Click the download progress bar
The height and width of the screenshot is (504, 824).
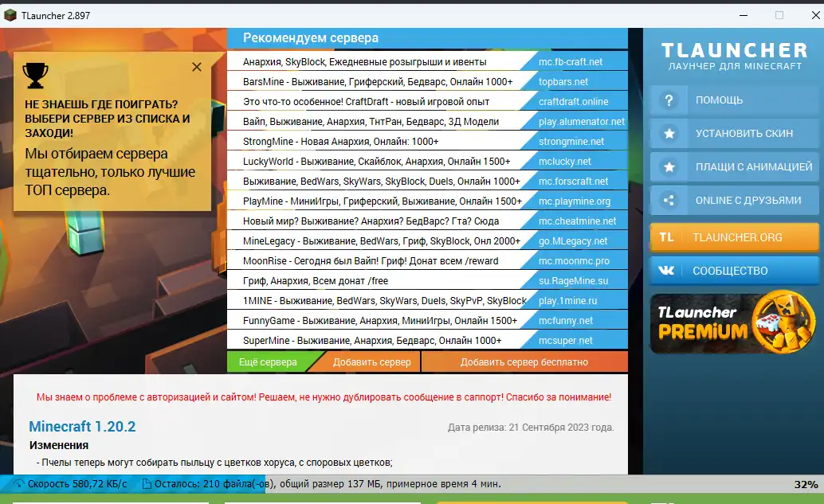coord(412,484)
